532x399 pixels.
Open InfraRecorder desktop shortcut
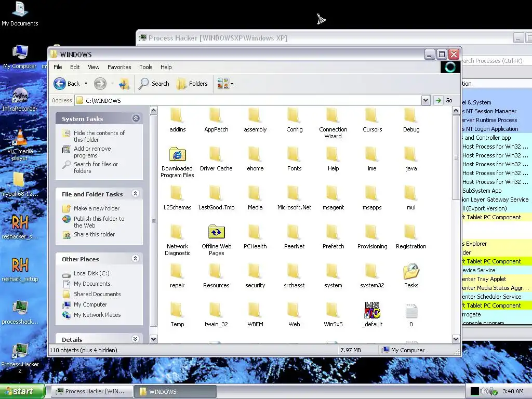click(20, 99)
